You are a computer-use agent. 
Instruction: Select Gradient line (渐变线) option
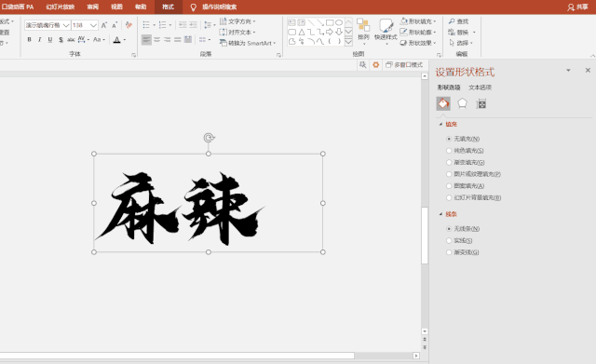463,252
